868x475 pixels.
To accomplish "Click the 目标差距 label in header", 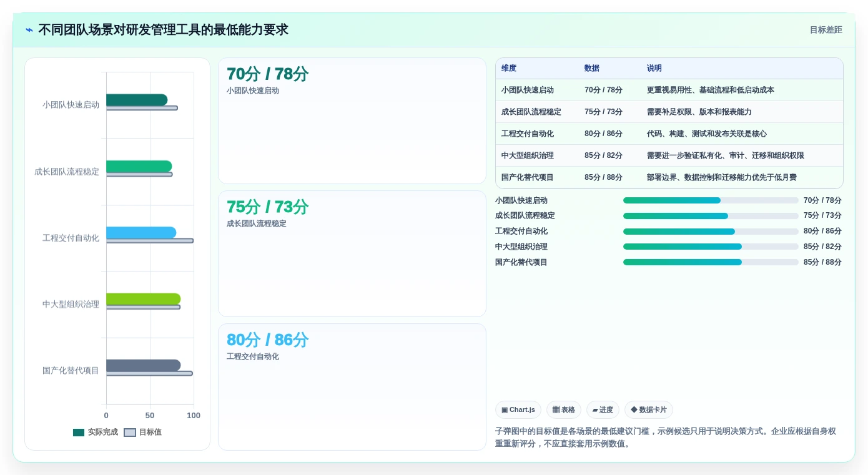I will [x=826, y=30].
